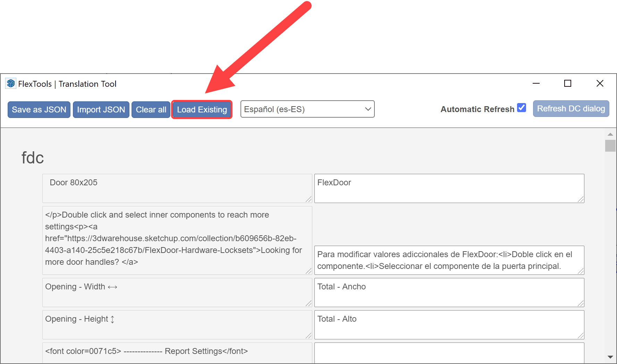Click the resize grip of Total - Alto field
617x364 pixels.
tap(581, 336)
